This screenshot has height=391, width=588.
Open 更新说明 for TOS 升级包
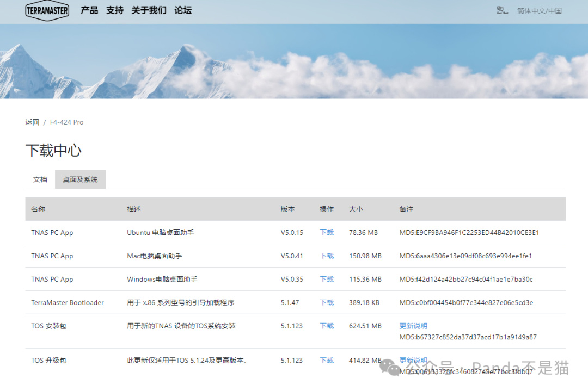413,361
